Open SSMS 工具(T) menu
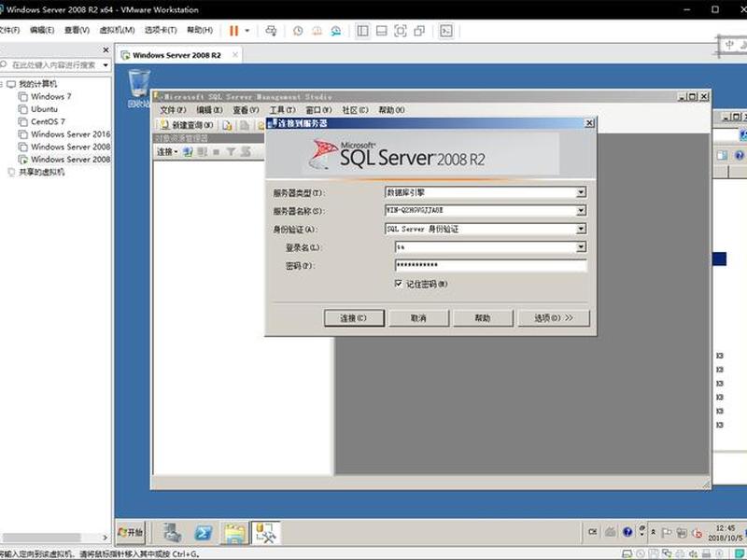Viewport: 747px width, 560px height. coord(283,110)
